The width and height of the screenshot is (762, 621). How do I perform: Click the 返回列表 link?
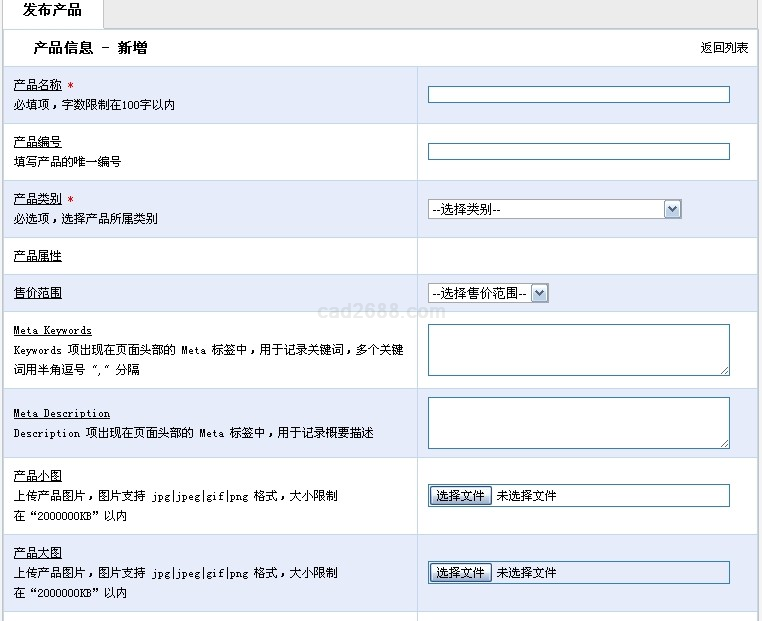pos(724,48)
